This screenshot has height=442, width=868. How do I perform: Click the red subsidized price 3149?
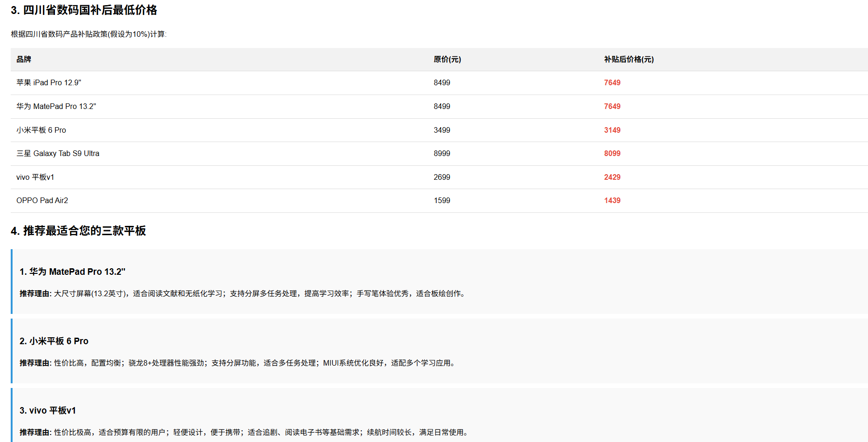coord(612,130)
